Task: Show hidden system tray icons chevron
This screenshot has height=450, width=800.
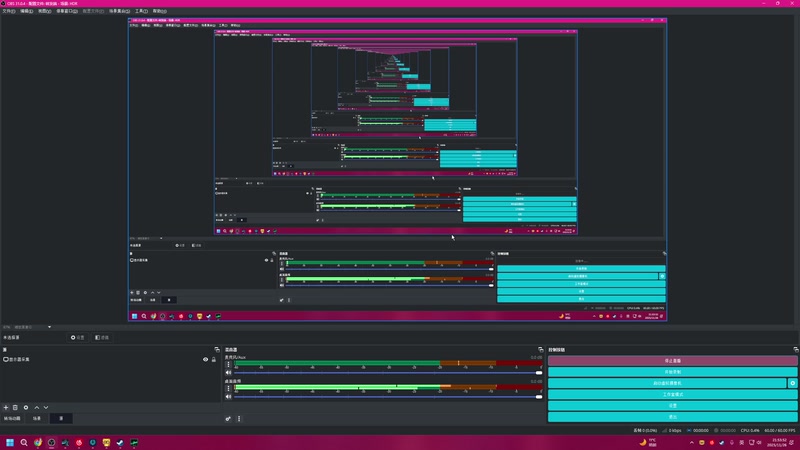Action: click(691, 443)
